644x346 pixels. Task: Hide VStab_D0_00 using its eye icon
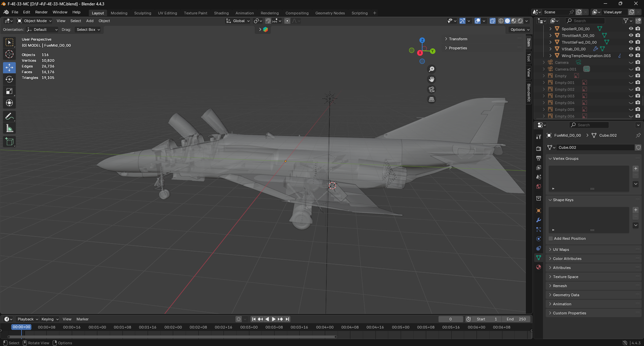631,49
